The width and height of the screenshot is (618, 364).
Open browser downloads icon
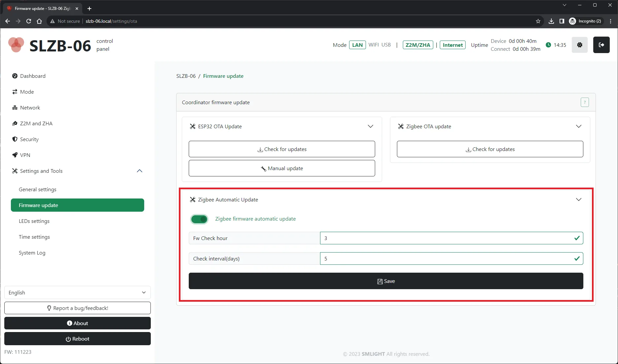[x=551, y=21]
